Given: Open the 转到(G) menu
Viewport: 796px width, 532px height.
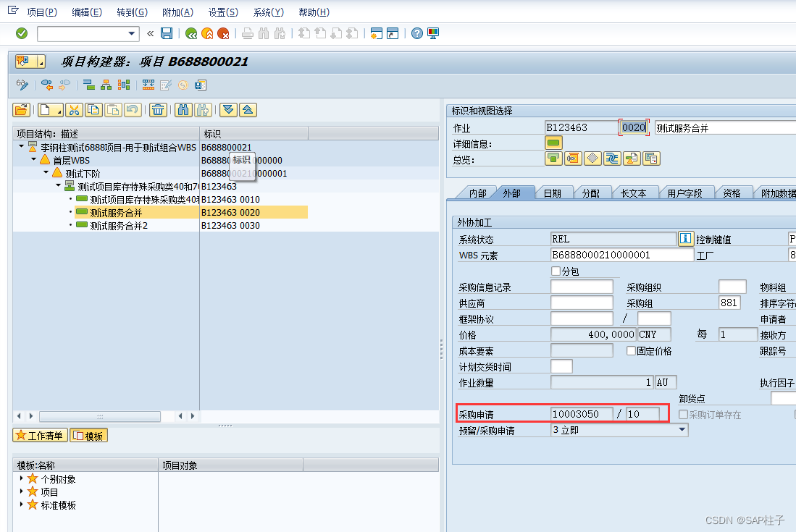Looking at the screenshot, I should click(133, 12).
